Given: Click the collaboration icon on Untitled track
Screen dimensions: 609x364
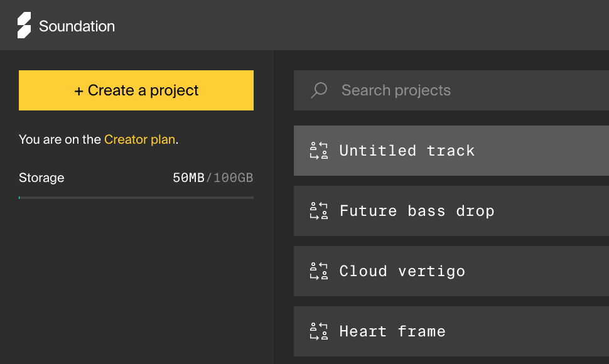Looking at the screenshot, I should tap(319, 151).
